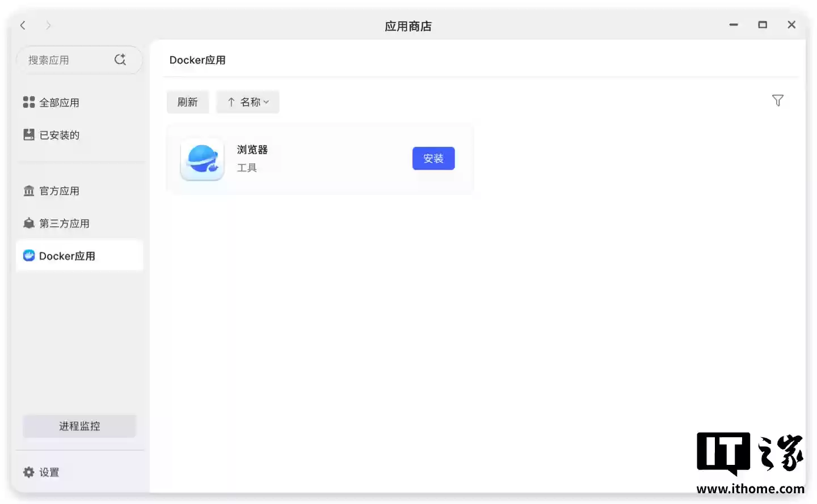Switch to the Docker应用 sidebar tab
Viewport: 817px width, 504px height.
coord(67,256)
